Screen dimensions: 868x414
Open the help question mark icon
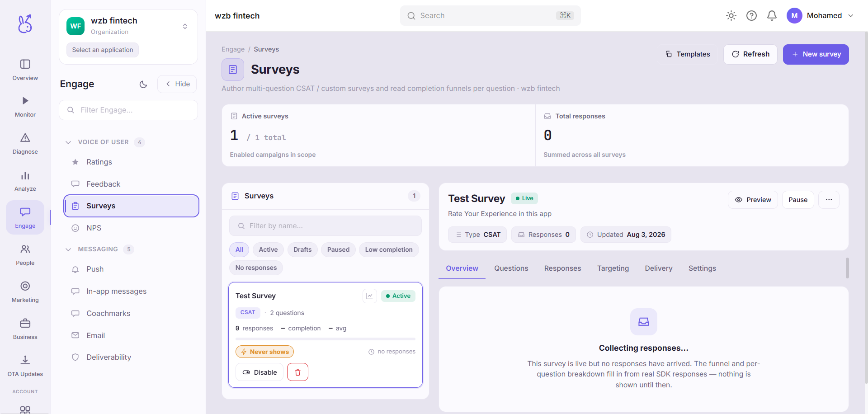(751, 16)
